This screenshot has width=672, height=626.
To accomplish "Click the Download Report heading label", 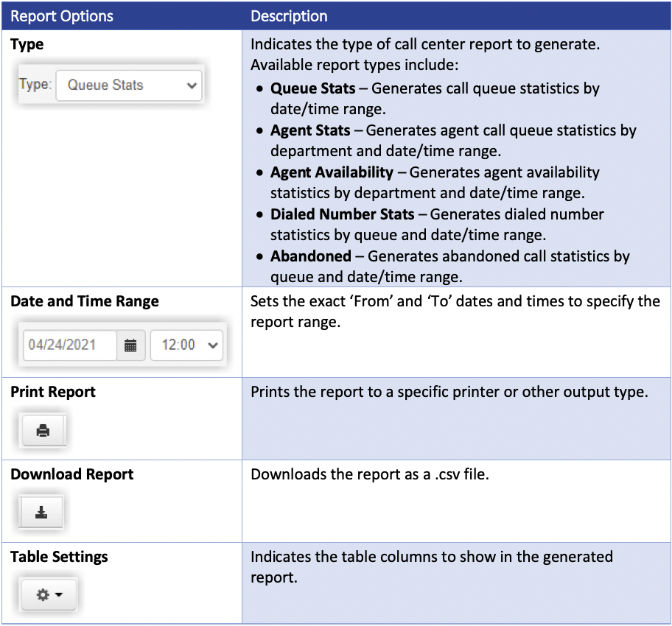I will pyautogui.click(x=72, y=474).
